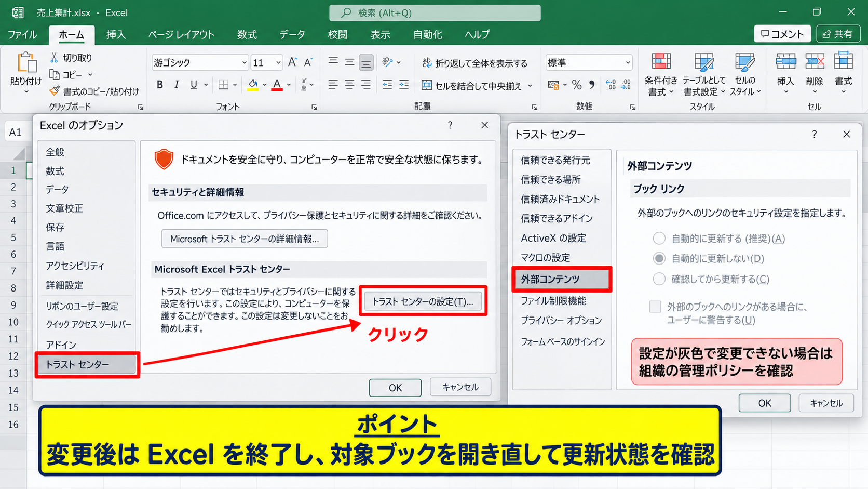Viewport: 868px width, 489px height.
Task: Expand the font color dropdown arrow
Action: click(x=289, y=85)
